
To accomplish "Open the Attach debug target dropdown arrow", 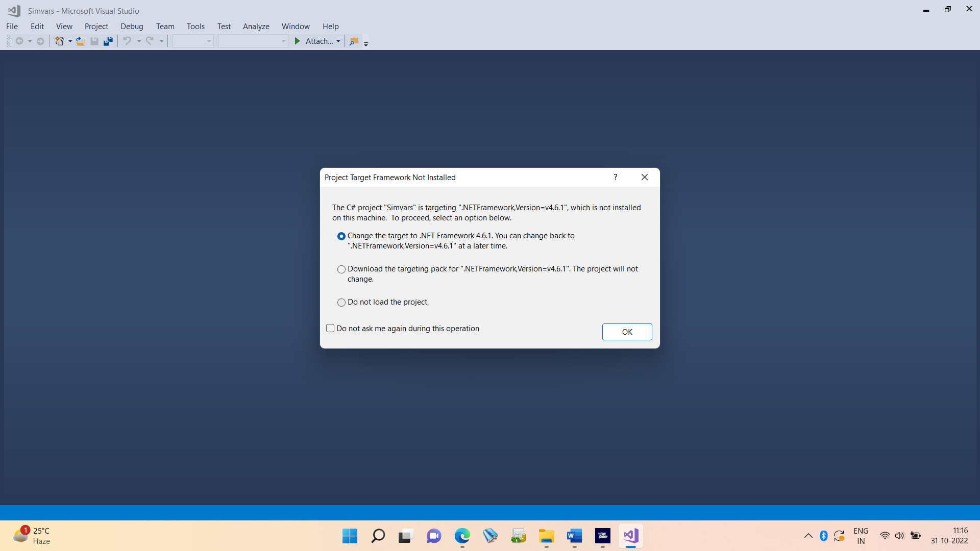I will click(x=338, y=41).
